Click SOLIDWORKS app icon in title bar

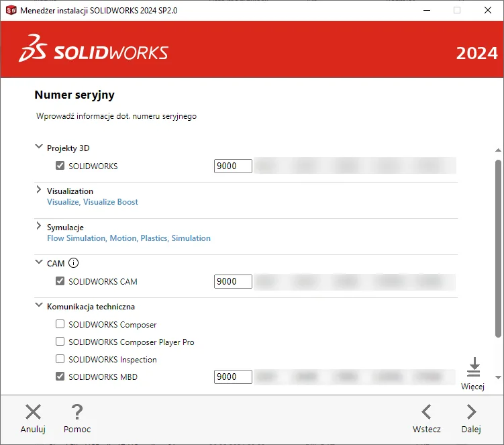[x=11, y=10]
